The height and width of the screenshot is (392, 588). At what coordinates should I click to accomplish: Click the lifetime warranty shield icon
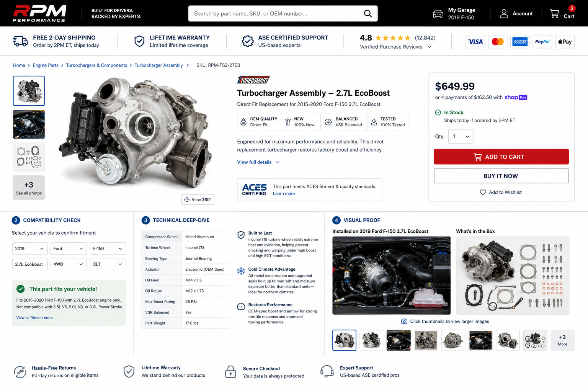(x=139, y=41)
